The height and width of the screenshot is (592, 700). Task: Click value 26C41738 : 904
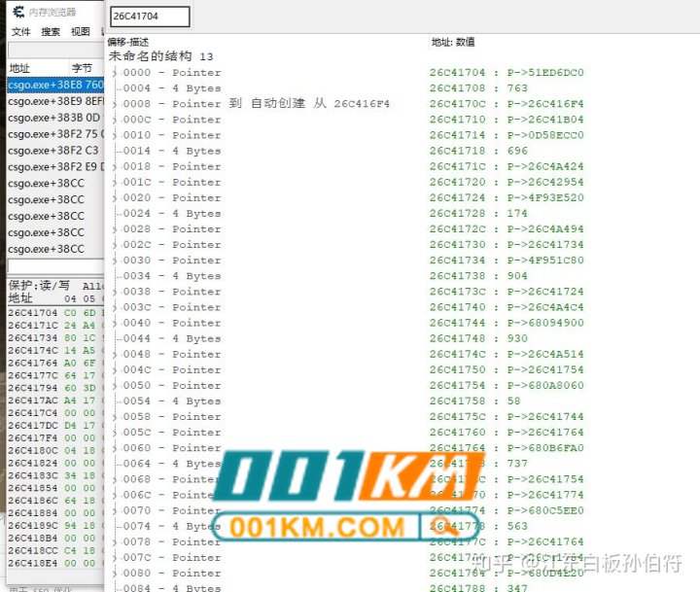pos(478,275)
